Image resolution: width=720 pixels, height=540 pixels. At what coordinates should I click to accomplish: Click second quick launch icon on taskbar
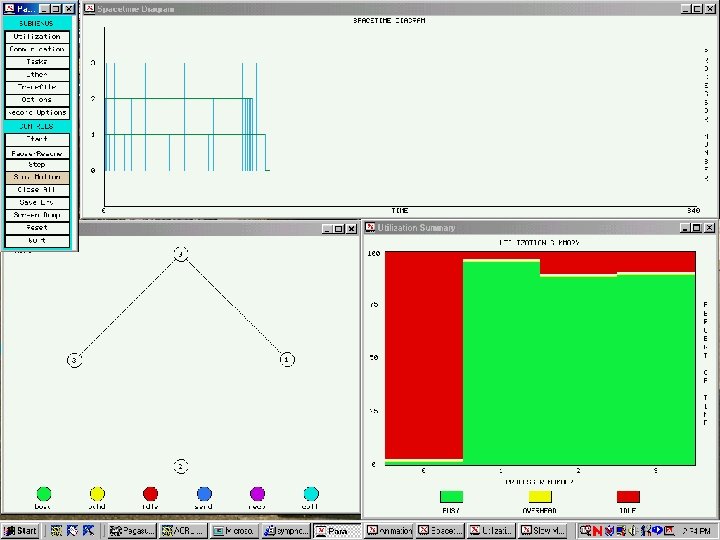click(x=72, y=531)
